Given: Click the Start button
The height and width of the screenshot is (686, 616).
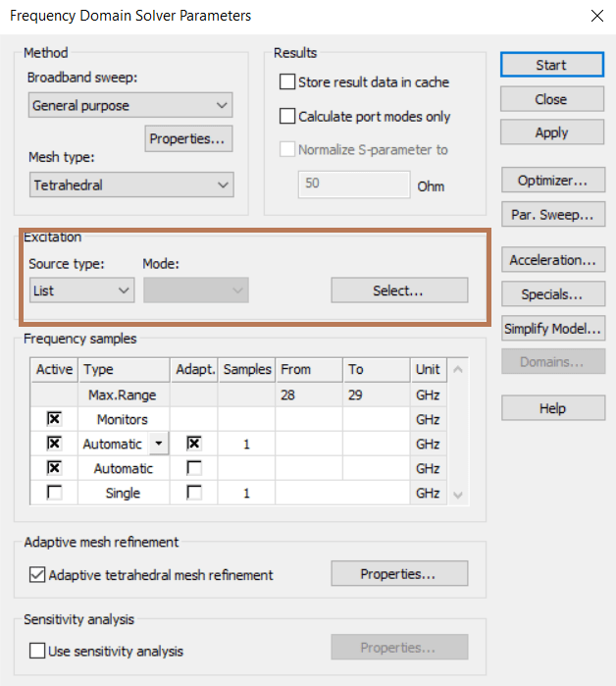Looking at the screenshot, I should pos(550,65).
